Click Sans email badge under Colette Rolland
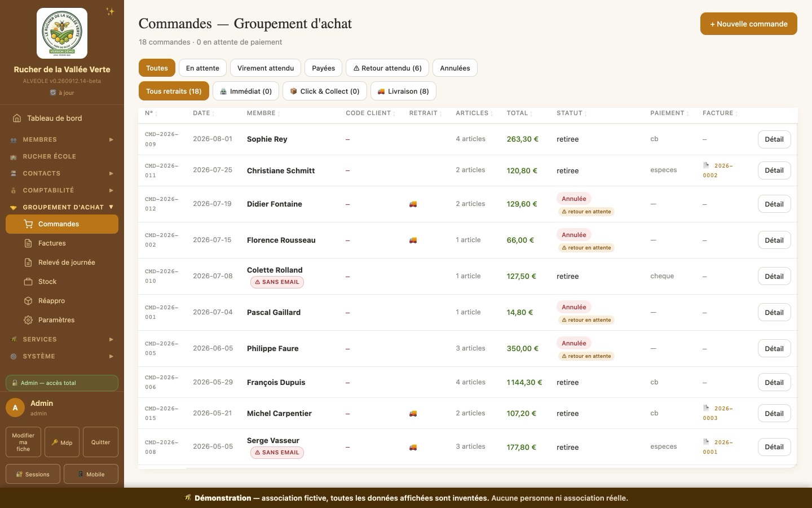This screenshot has width=812, height=508. point(277,282)
